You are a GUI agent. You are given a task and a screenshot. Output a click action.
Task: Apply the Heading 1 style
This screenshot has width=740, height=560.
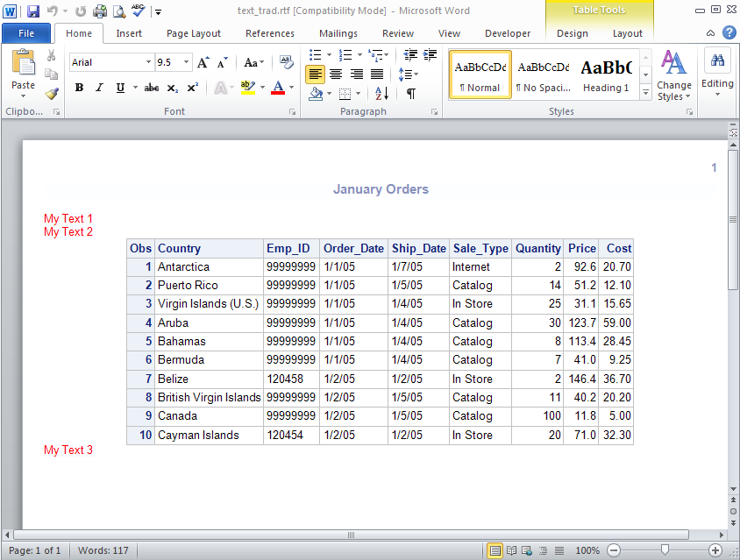coord(606,75)
